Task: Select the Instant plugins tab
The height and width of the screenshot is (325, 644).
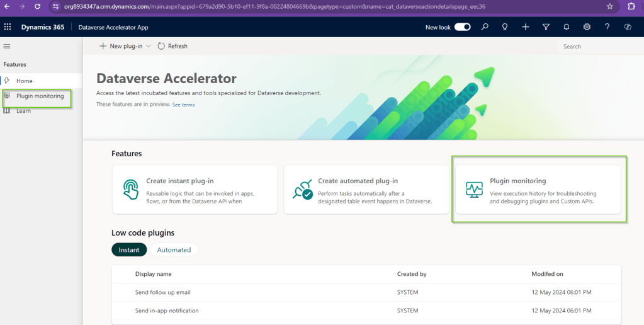Action: click(129, 250)
